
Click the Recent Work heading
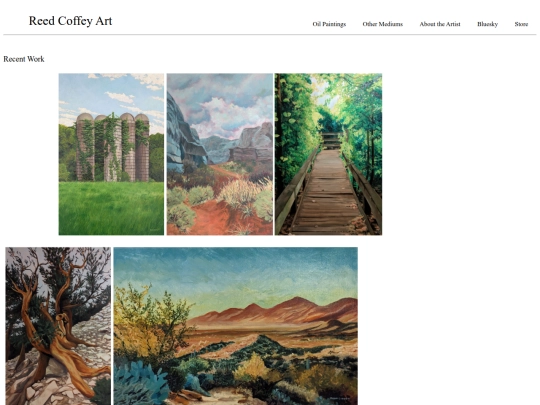(x=24, y=59)
